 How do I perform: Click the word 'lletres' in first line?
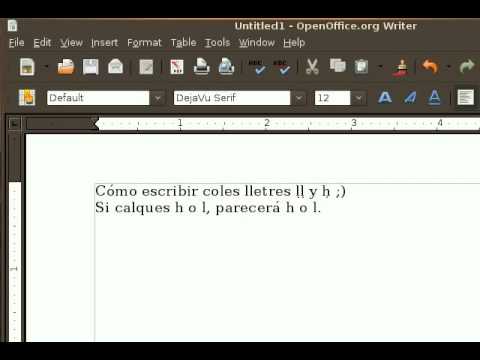(x=268, y=191)
